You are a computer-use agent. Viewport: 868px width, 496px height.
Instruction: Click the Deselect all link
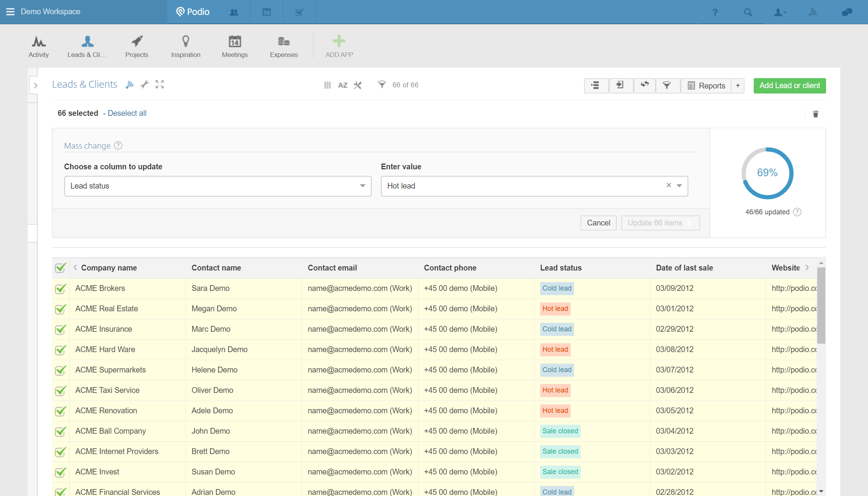127,113
